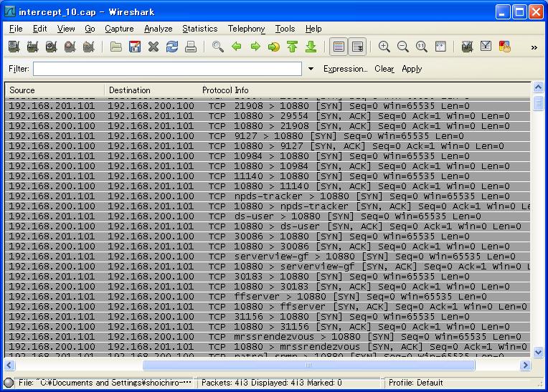Stop the running capture icon
This screenshot has width=548, height=392.
[70, 47]
